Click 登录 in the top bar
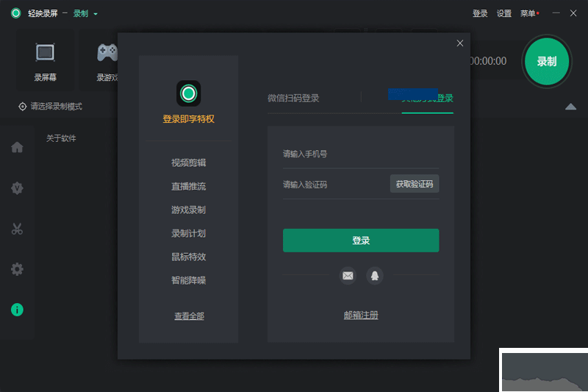Viewport: 588px width, 392px height. [480, 13]
